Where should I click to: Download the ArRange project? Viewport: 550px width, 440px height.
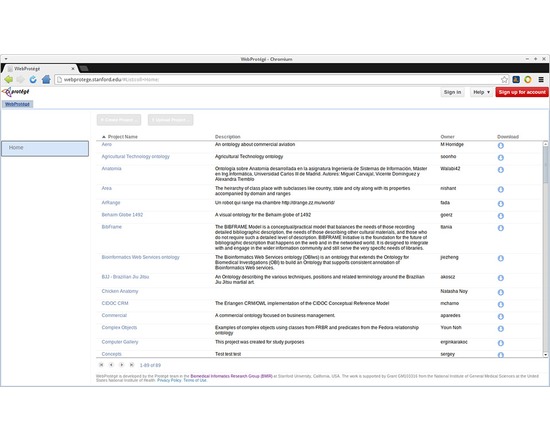(x=501, y=204)
